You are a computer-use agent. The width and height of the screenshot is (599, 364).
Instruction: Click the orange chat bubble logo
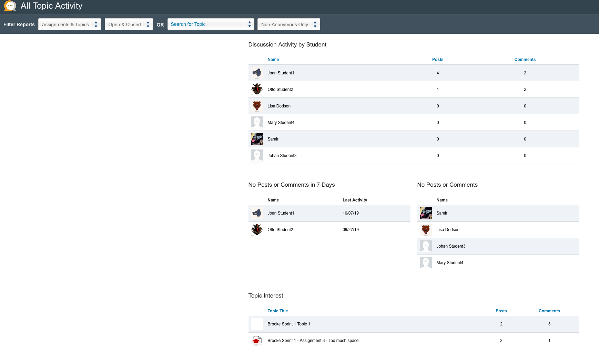pyautogui.click(x=10, y=6)
